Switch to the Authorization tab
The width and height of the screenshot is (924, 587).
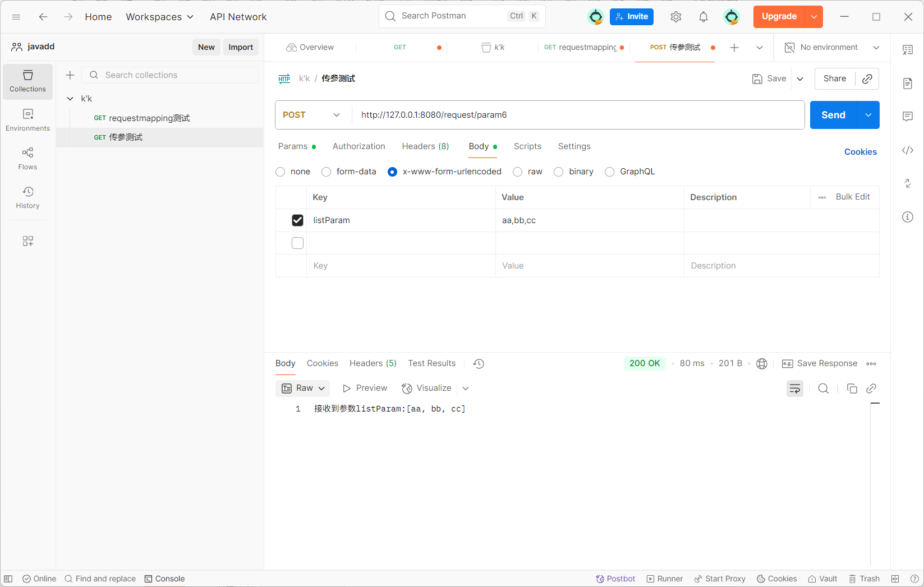point(359,146)
